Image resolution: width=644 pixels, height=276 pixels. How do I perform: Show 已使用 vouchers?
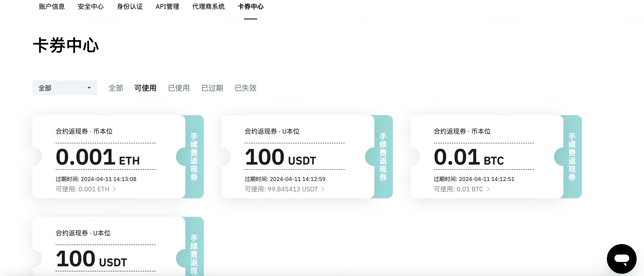pos(179,88)
